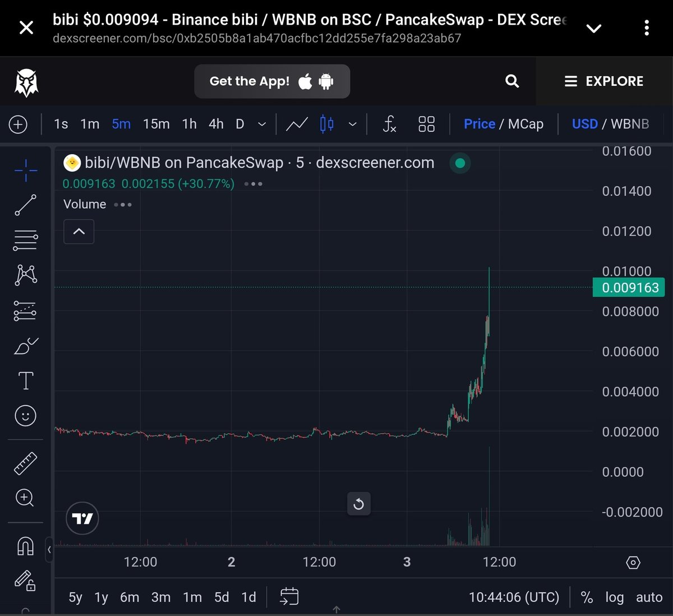Collapse the drawing toolbar side arrow
The height and width of the screenshot is (616, 673).
pos(49,550)
